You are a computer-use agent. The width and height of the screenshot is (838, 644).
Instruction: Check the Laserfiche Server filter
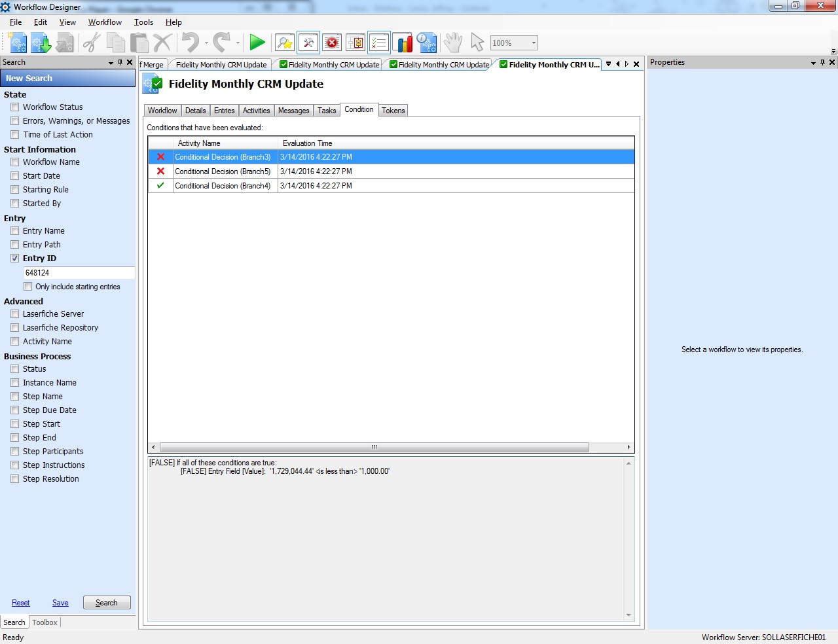pyautogui.click(x=15, y=314)
